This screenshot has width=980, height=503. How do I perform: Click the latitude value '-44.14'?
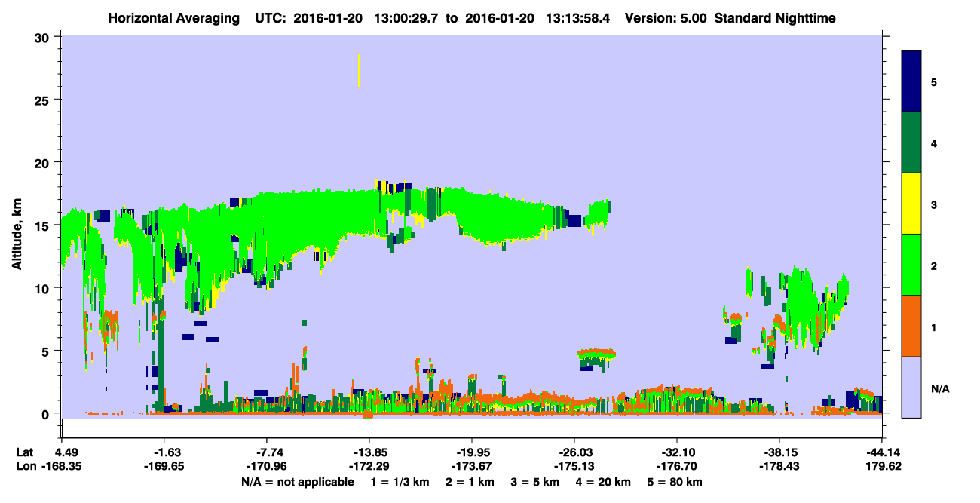(881, 452)
